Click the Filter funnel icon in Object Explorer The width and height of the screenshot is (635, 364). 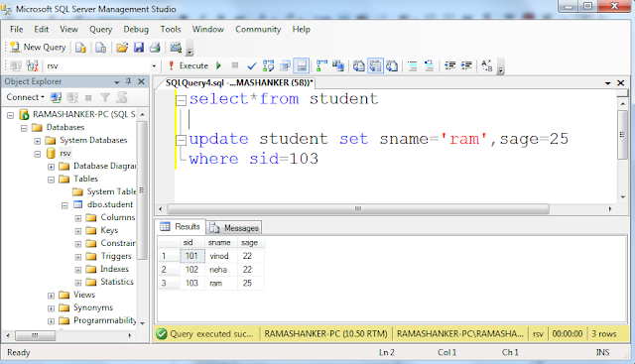[x=105, y=97]
